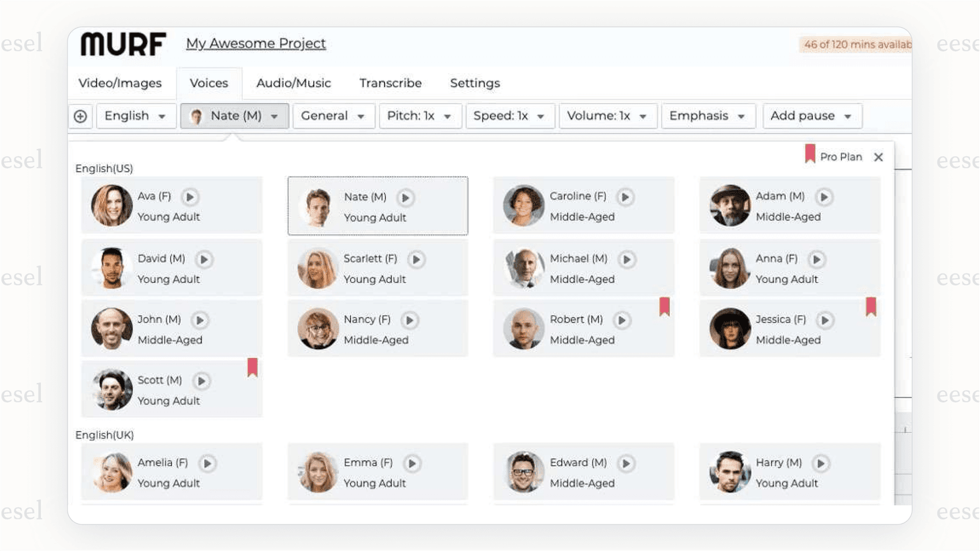The height and width of the screenshot is (551, 980).
Task: Open the General style dropdown
Action: pos(334,116)
